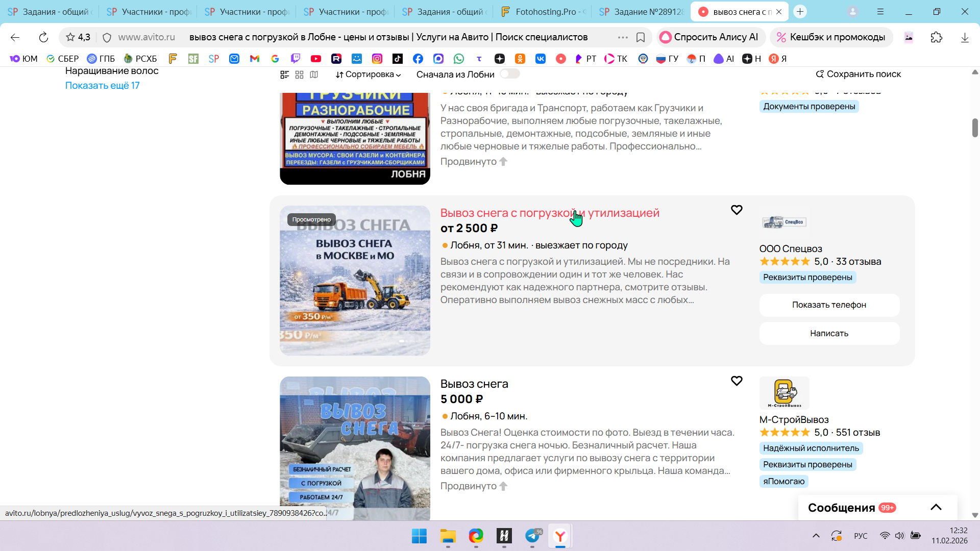
Task: Open YouTube bookmark icon
Action: [316, 59]
